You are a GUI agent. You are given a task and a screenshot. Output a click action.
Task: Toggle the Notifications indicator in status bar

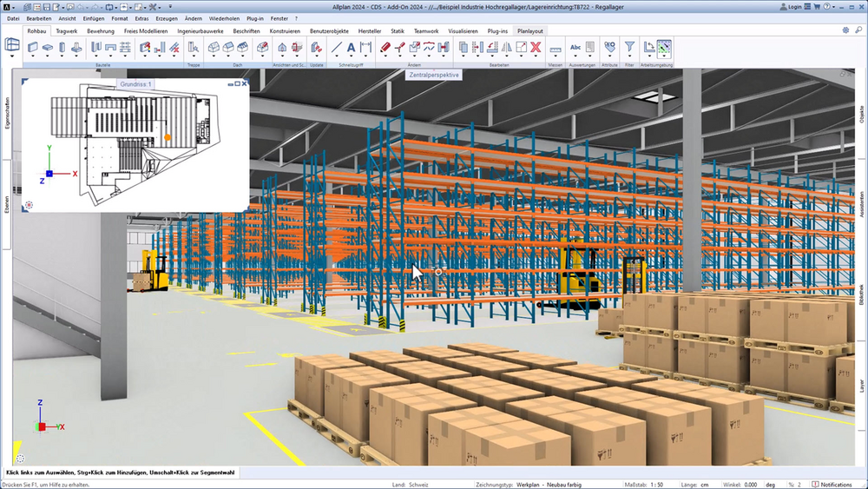coord(832,485)
